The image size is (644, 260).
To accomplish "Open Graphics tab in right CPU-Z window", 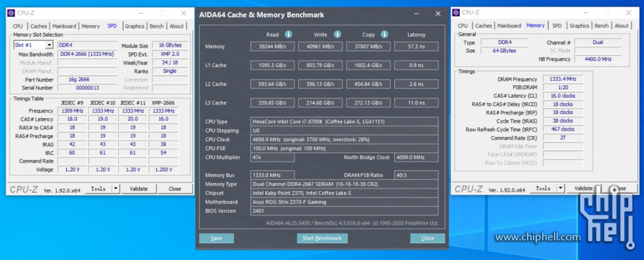I will coord(580,26).
